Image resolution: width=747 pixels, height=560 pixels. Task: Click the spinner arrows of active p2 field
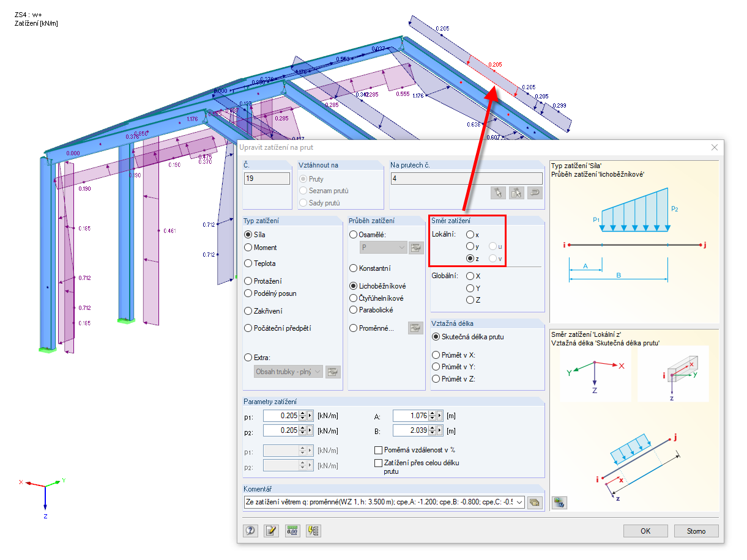tap(302, 430)
